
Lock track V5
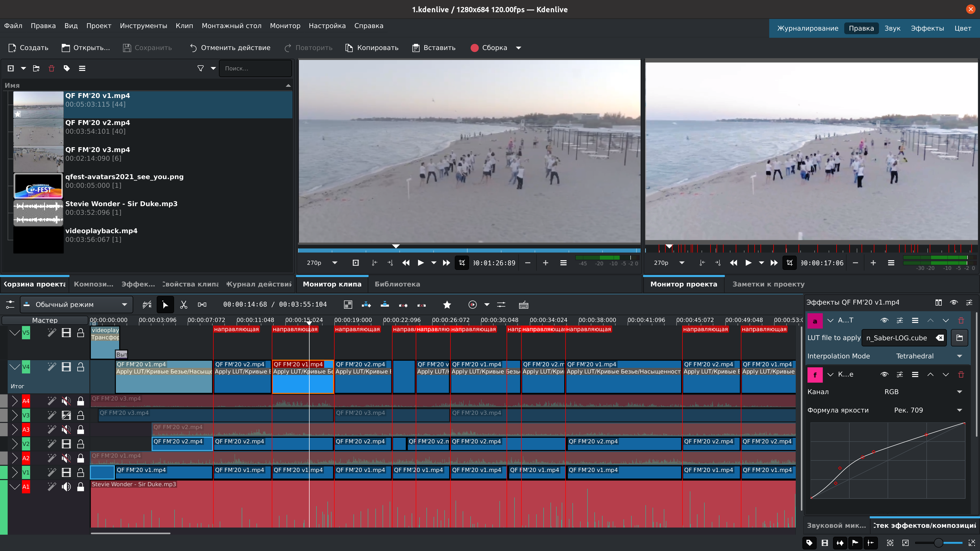(x=81, y=333)
